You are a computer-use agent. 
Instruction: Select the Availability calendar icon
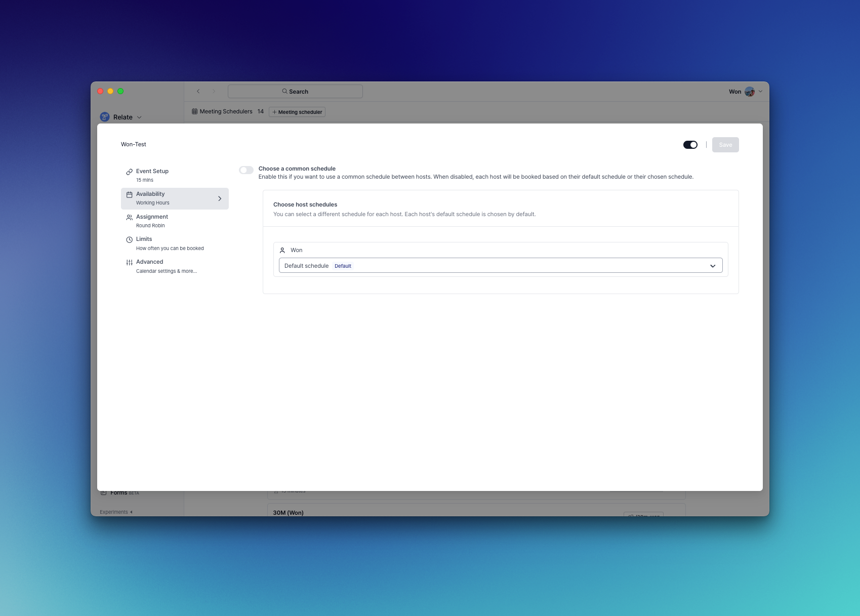pyautogui.click(x=129, y=194)
